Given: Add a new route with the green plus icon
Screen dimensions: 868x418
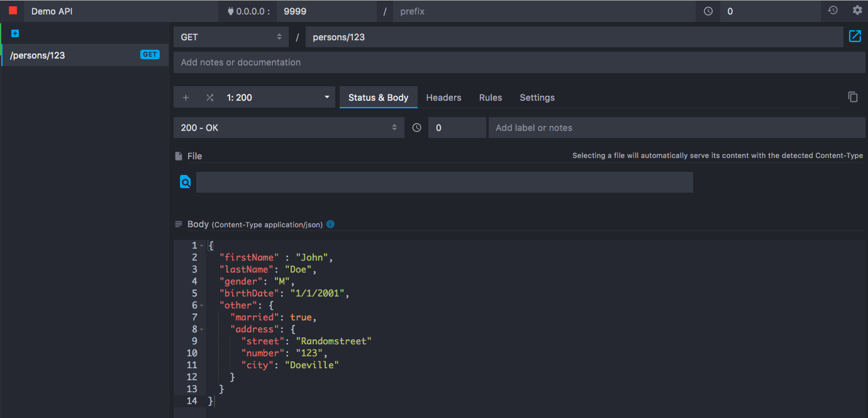Looking at the screenshot, I should (14, 33).
